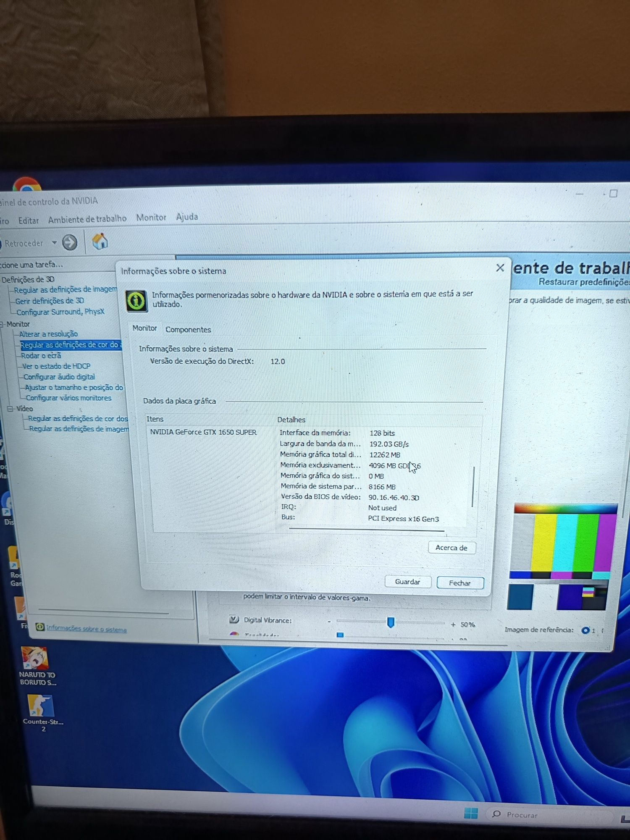Click the Fechar button
The height and width of the screenshot is (840, 630).
point(460,583)
